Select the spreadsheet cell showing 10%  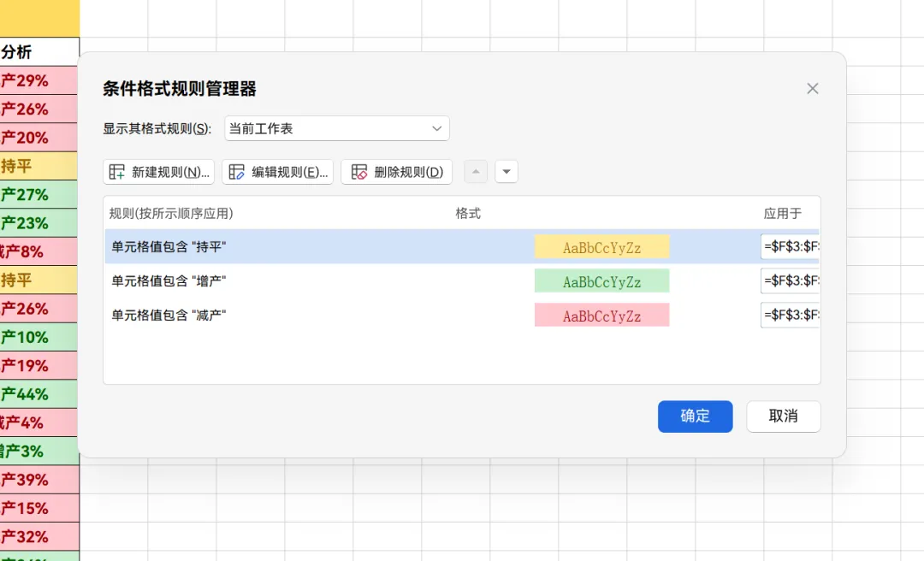tap(38, 337)
